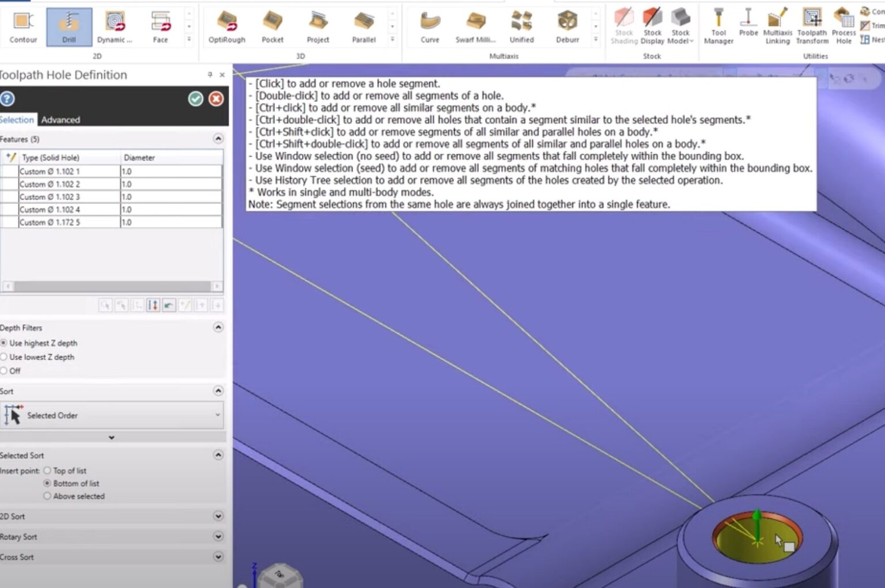Turn depth filters Off
885x588 pixels.
(5, 371)
